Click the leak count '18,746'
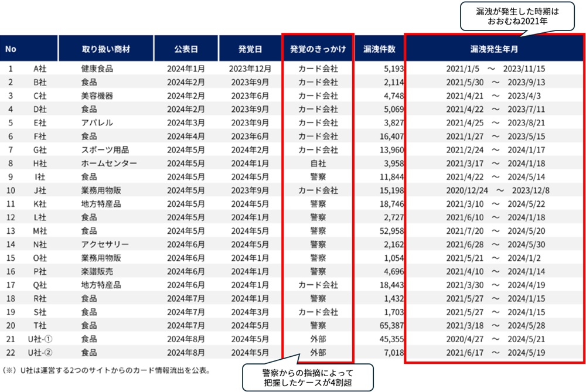 tap(391, 204)
